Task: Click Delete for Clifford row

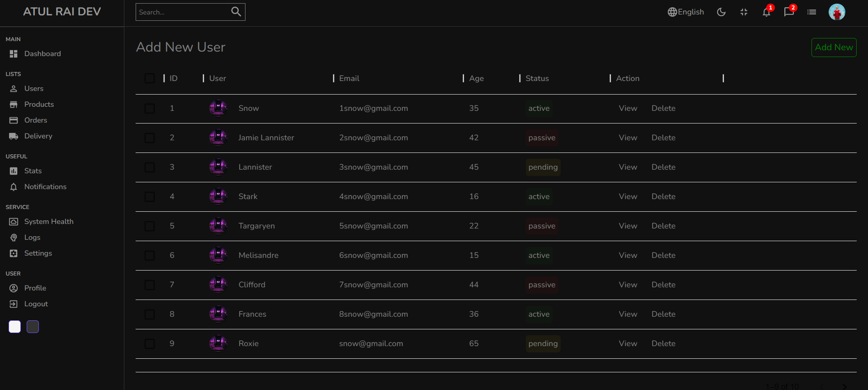Action: (663, 285)
